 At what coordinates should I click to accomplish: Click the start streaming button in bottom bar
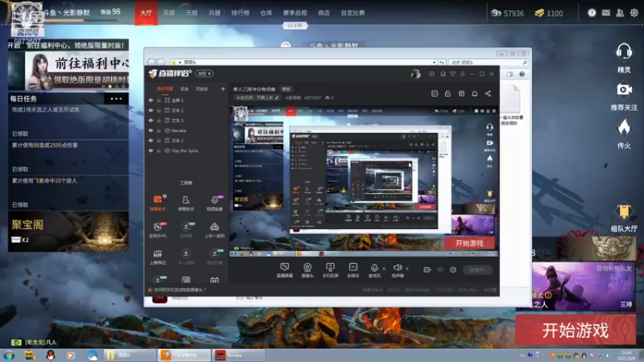(477, 269)
